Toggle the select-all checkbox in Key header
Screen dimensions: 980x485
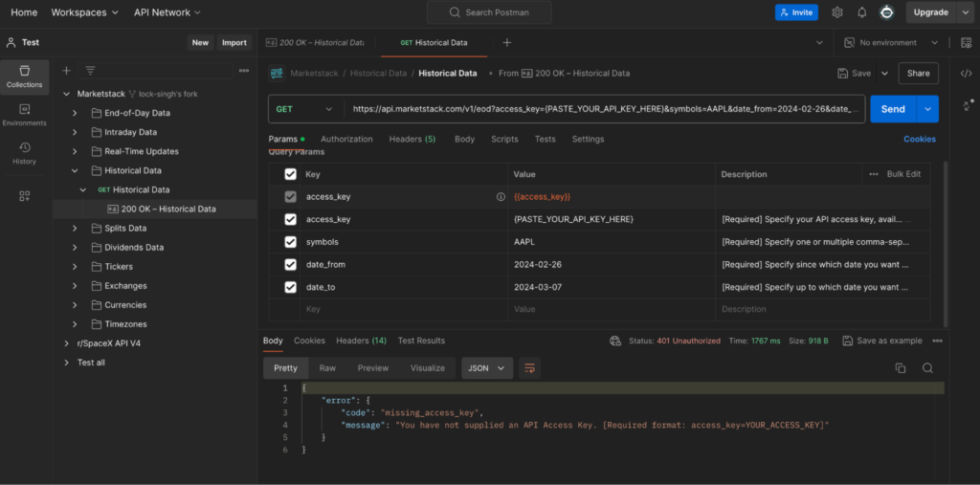tap(290, 174)
